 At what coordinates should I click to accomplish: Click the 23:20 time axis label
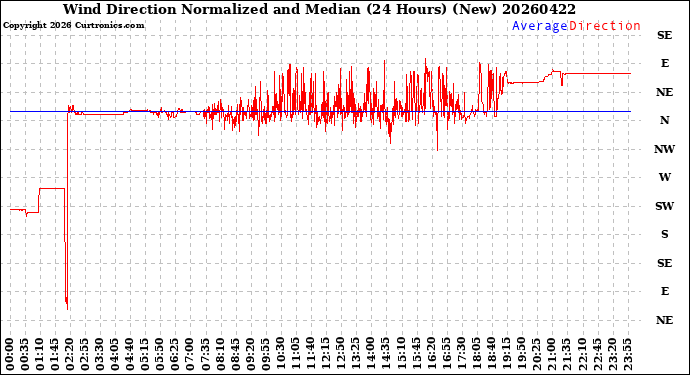coord(612,354)
